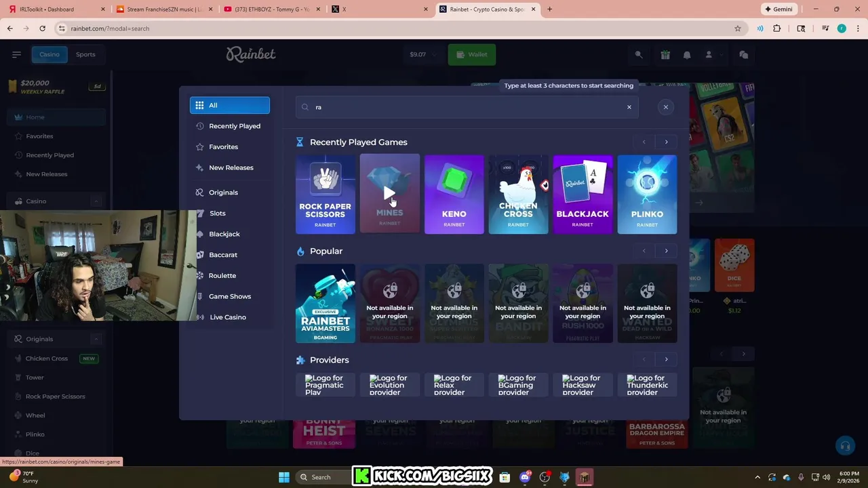The width and height of the screenshot is (868, 488).
Task: Advance the Providers carousel
Action: tap(666, 359)
